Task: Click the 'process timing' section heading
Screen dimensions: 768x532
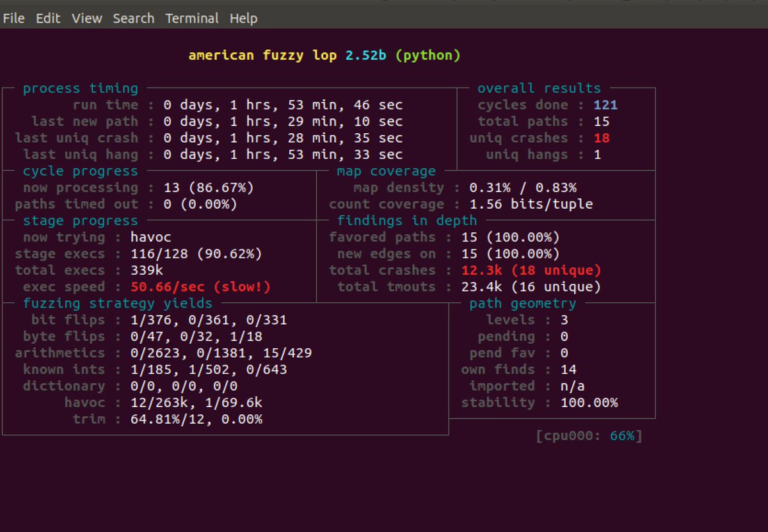Action: (x=81, y=88)
